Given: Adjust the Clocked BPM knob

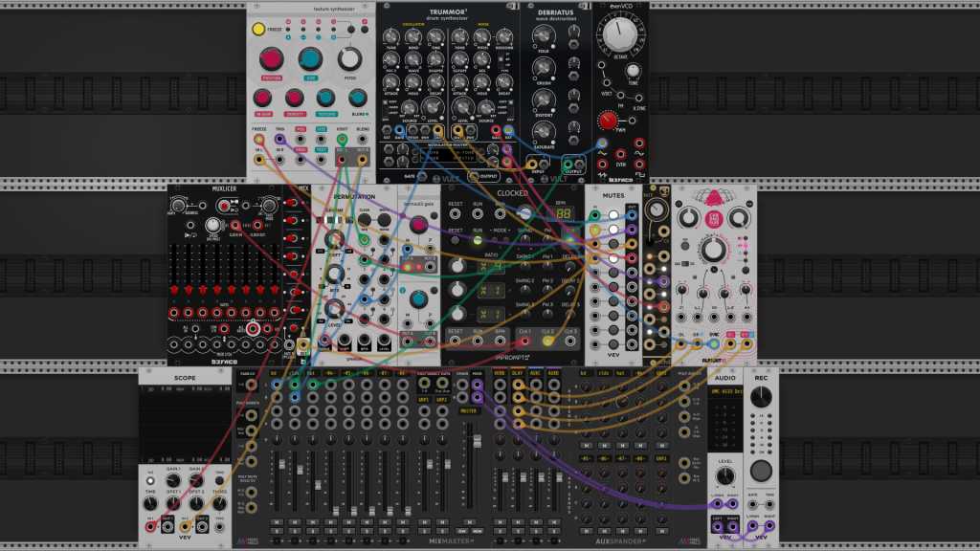Looking at the screenshot, I should [523, 214].
